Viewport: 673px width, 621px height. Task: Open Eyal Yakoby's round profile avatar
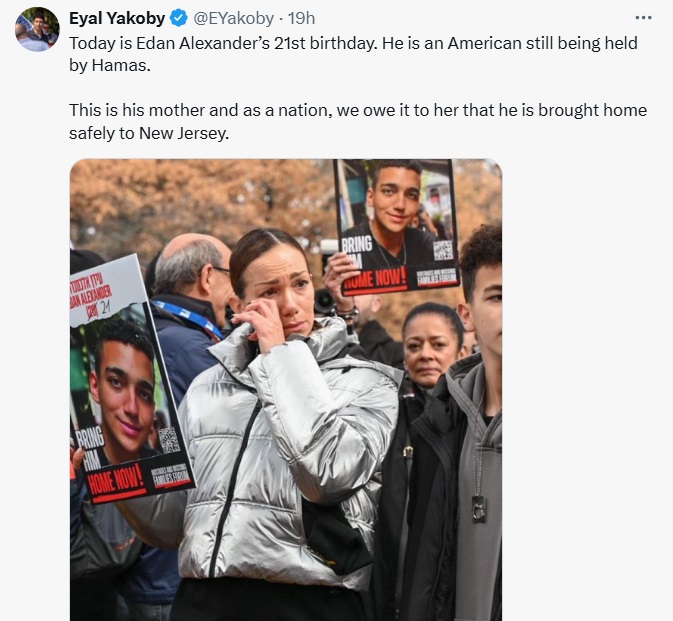pyautogui.click(x=37, y=29)
